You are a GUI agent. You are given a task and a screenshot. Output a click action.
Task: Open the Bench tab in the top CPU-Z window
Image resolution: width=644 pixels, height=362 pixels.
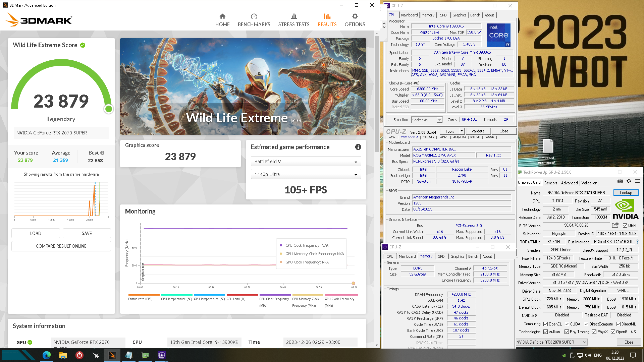coord(475,15)
